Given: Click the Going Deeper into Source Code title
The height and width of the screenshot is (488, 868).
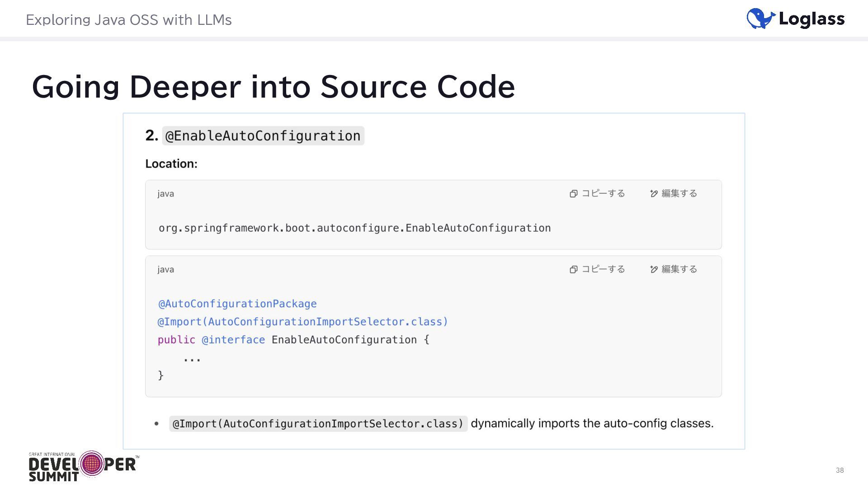Looking at the screenshot, I should [273, 87].
